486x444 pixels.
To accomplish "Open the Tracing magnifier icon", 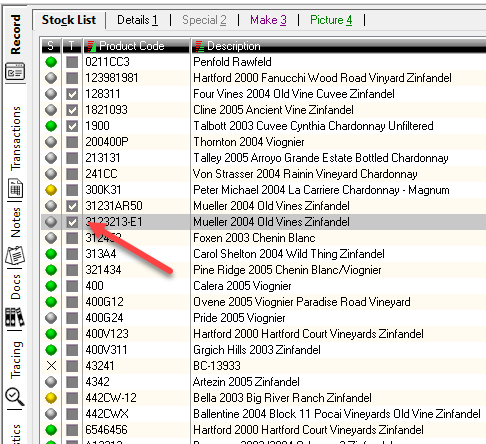I will (15, 396).
